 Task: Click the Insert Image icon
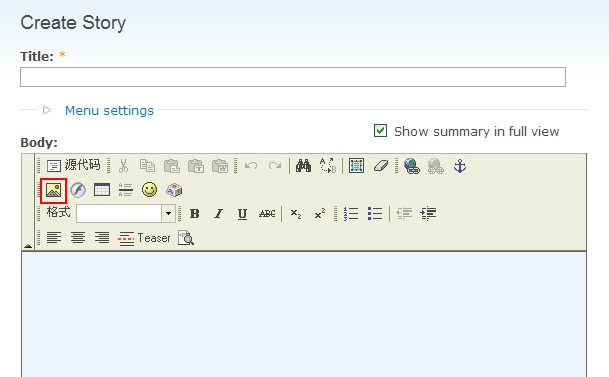[x=54, y=190]
